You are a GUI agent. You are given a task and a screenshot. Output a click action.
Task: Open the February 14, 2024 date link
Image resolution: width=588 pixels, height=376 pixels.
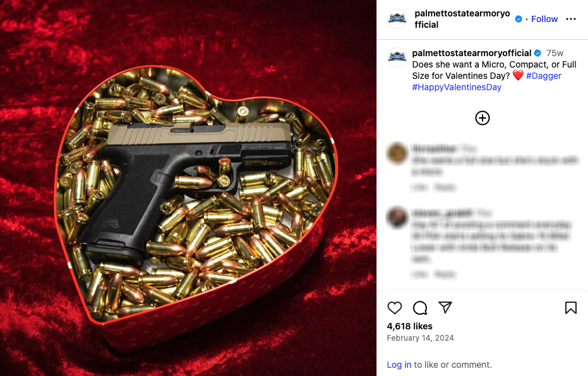[x=420, y=338]
